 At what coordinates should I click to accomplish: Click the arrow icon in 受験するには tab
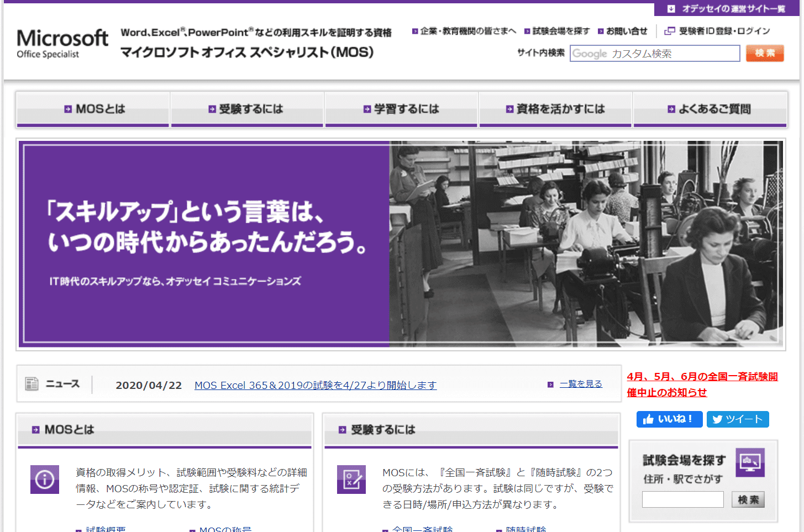click(212, 109)
